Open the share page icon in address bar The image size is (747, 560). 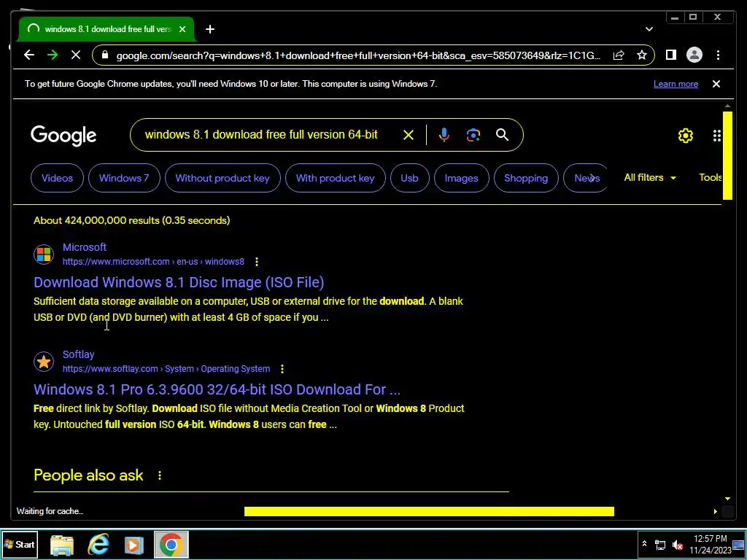coord(619,55)
